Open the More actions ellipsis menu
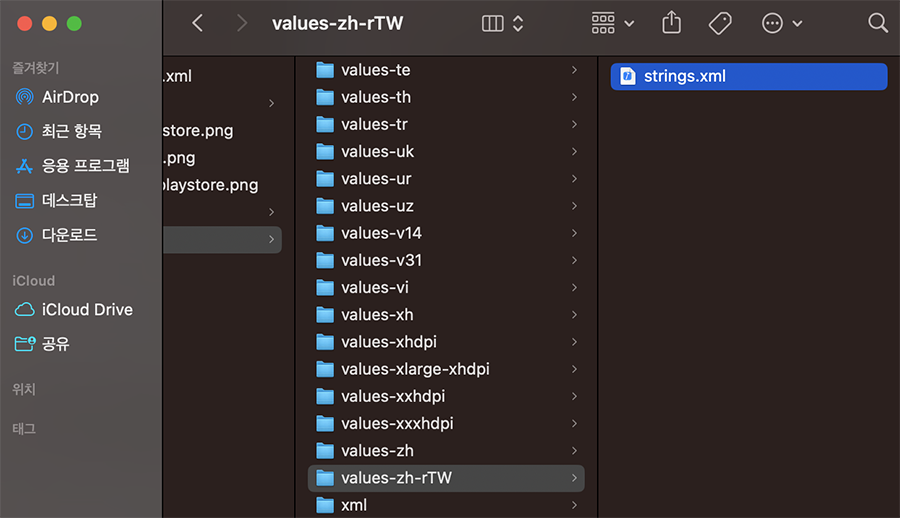The width and height of the screenshot is (900, 518). 781,23
